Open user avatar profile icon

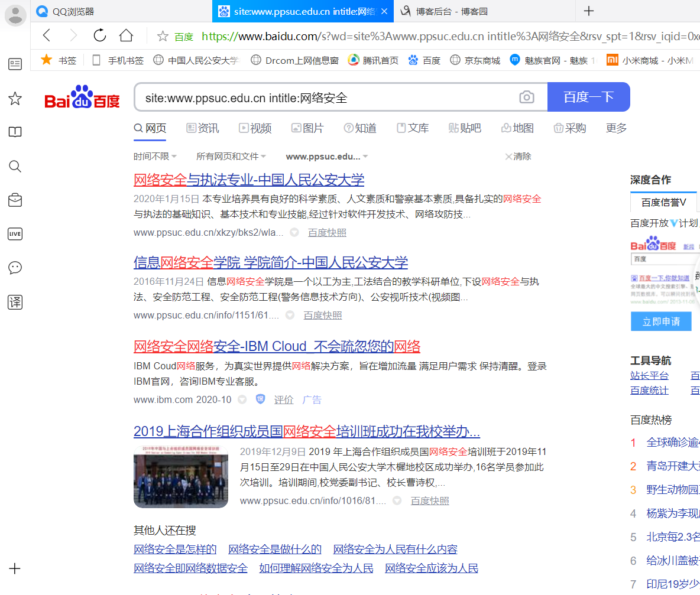coord(15,15)
